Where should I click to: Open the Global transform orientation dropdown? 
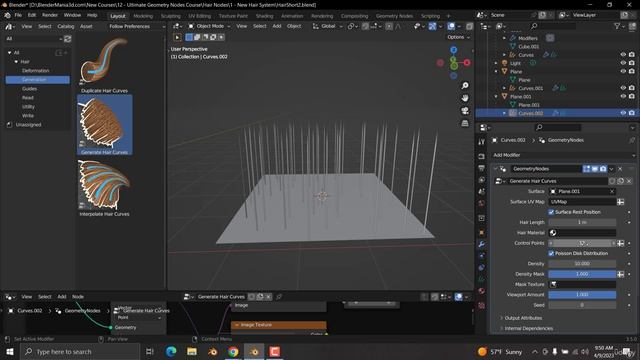point(328,26)
